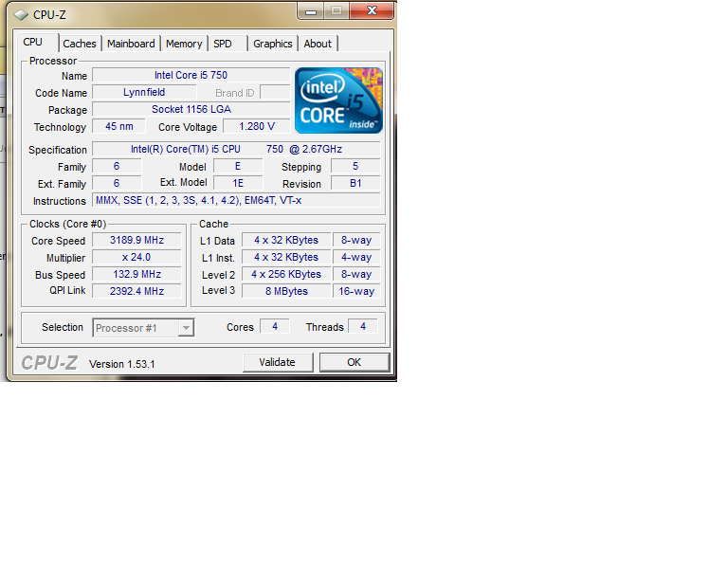Open the Processor #1 selection dropdown

[x=143, y=328]
